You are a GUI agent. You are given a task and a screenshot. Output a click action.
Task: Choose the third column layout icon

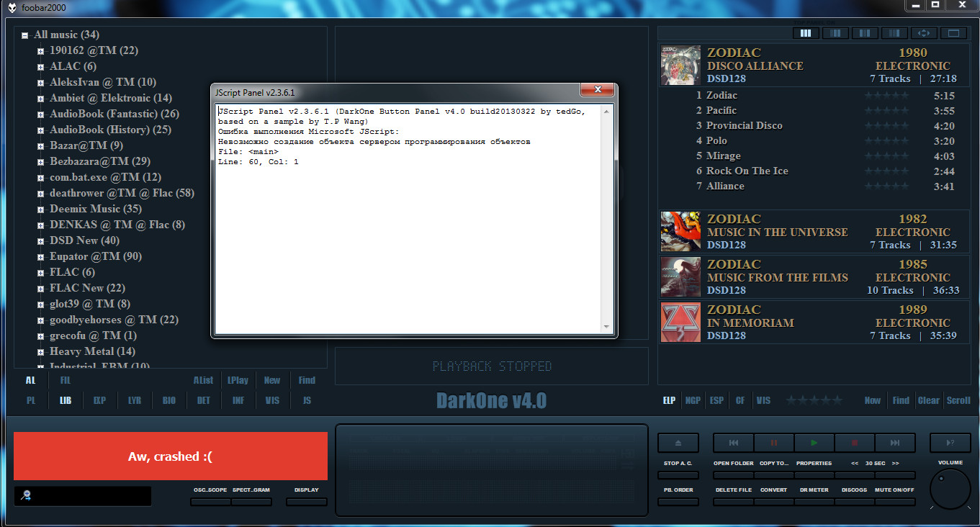click(x=865, y=33)
